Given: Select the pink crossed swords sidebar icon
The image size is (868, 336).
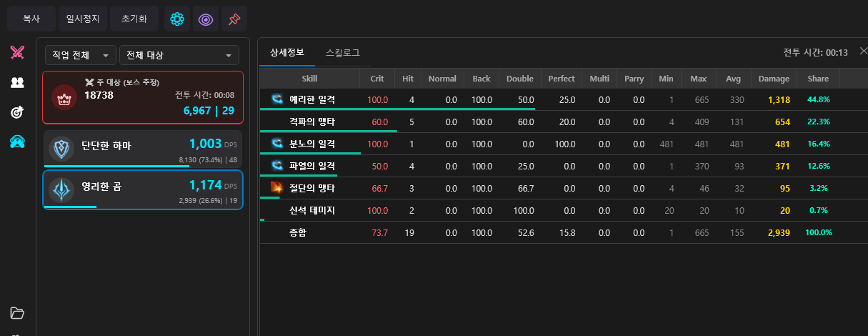Looking at the screenshot, I should click(18, 52).
